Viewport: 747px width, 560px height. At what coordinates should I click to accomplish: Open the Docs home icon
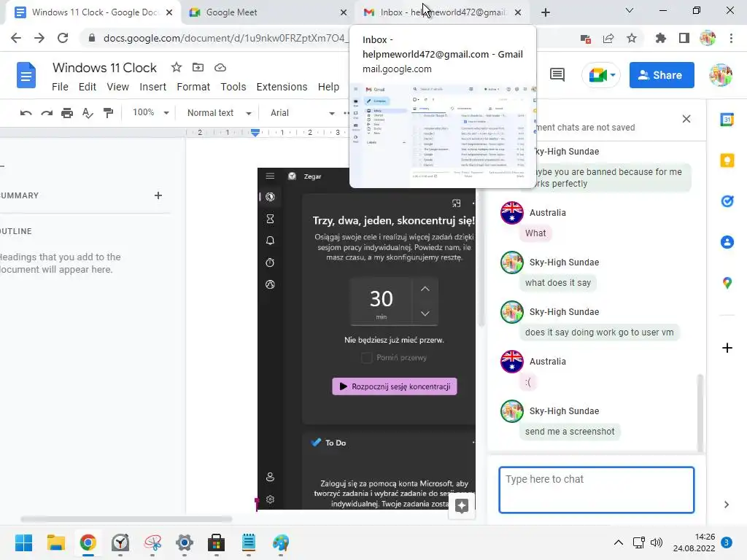[x=26, y=75]
